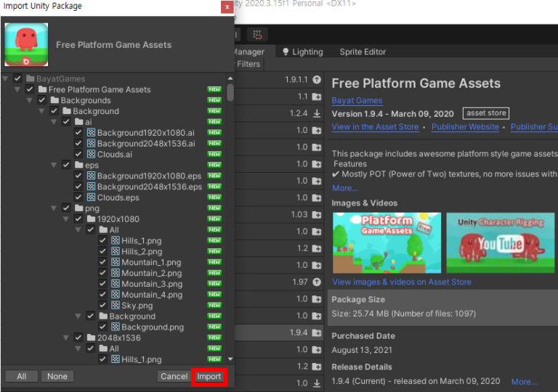Uncheck Hills_1.png under 1920x1080 All

click(x=103, y=240)
